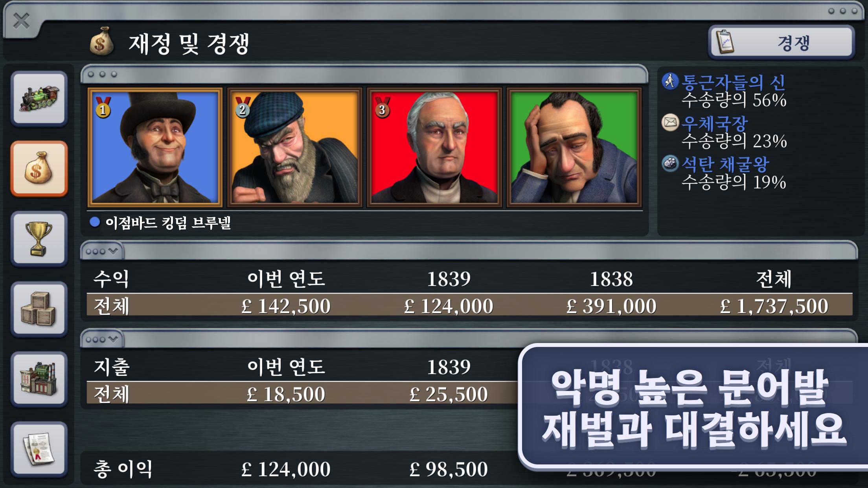Click the walking commuter achievement icon

point(670,81)
